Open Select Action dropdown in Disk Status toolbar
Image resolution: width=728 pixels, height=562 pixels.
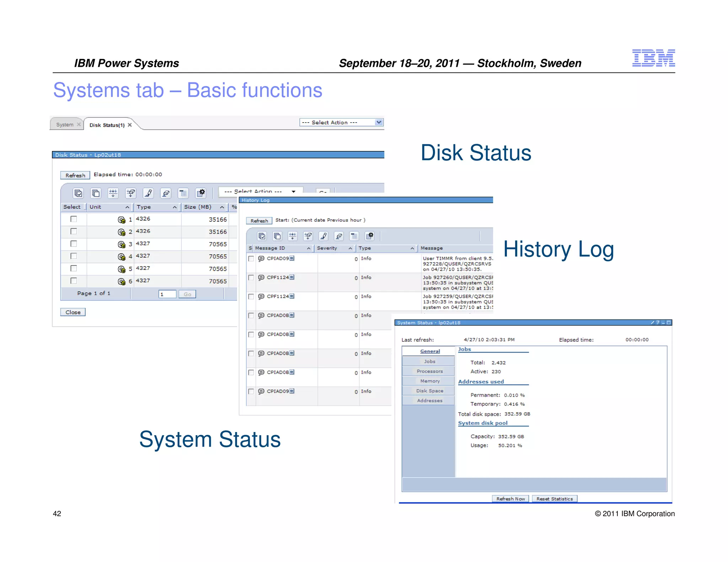(x=260, y=191)
